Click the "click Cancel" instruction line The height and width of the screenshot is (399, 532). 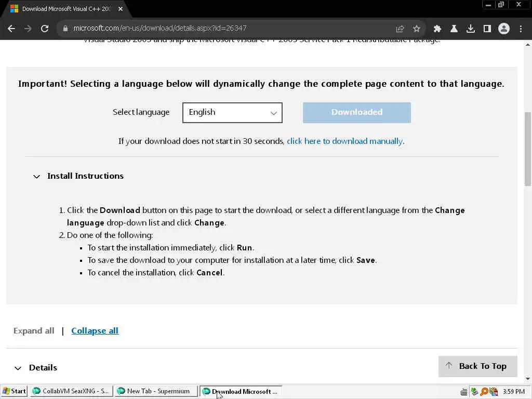[156, 273]
